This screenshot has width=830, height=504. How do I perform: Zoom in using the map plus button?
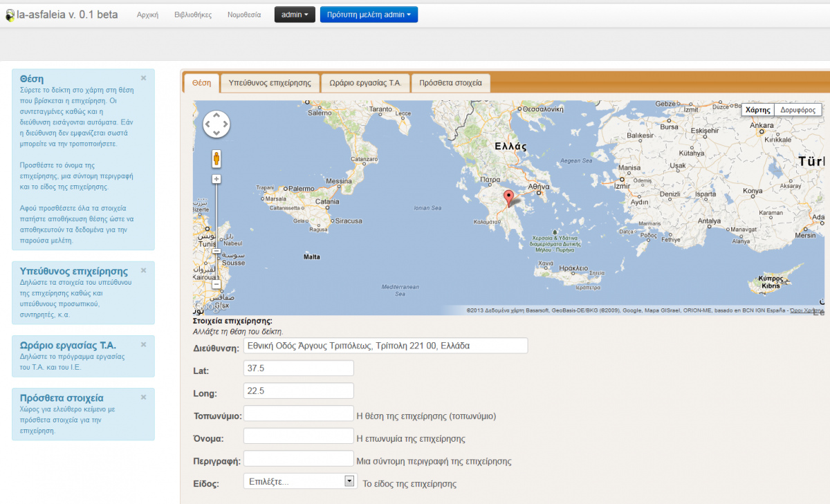216,179
